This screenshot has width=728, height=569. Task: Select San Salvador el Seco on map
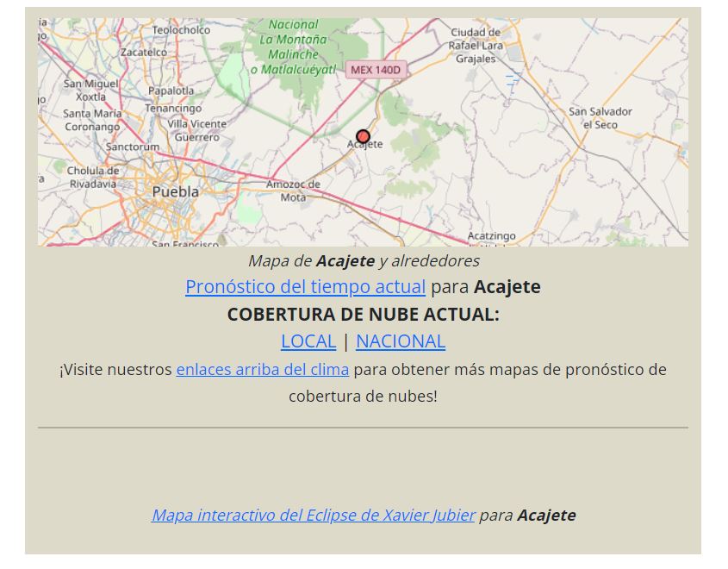click(x=600, y=118)
